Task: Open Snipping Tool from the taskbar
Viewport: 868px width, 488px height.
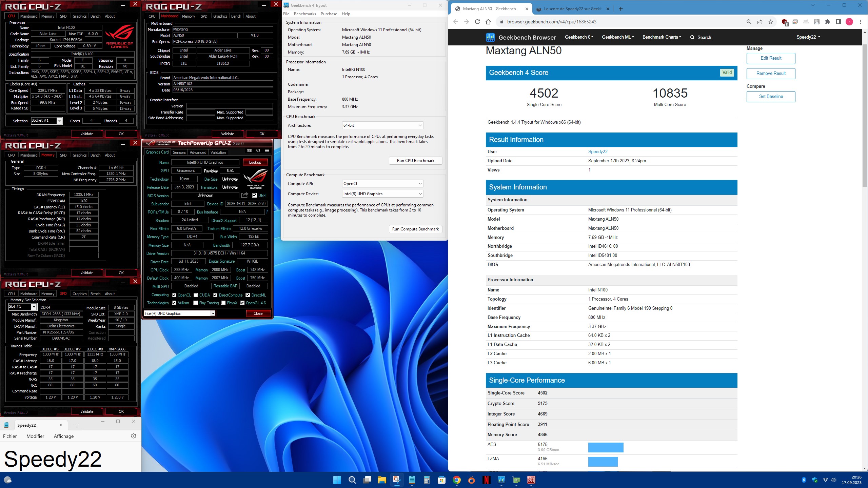Action: [397, 480]
